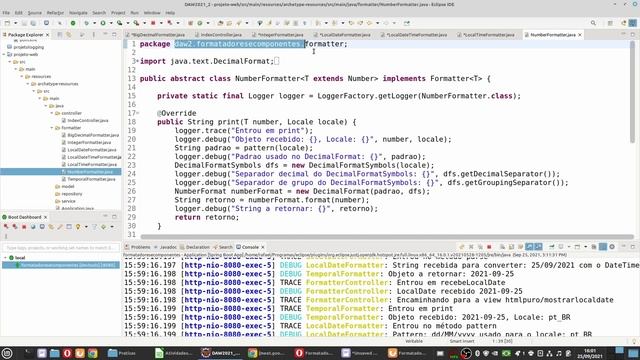
Task: Open the Run button dropdown arrow
Action: pyautogui.click(x=110, y=23)
